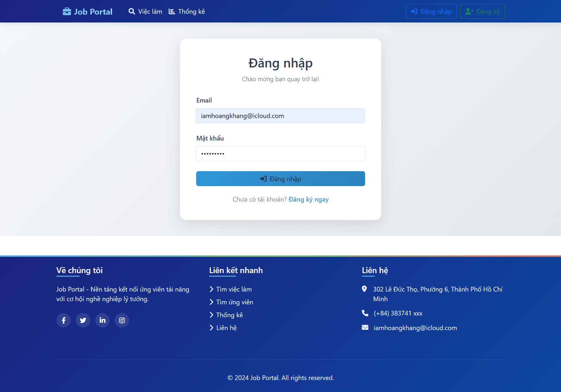Image resolution: width=561 pixels, height=392 pixels.
Task: Open the Instagram social icon
Action: pyautogui.click(x=122, y=320)
